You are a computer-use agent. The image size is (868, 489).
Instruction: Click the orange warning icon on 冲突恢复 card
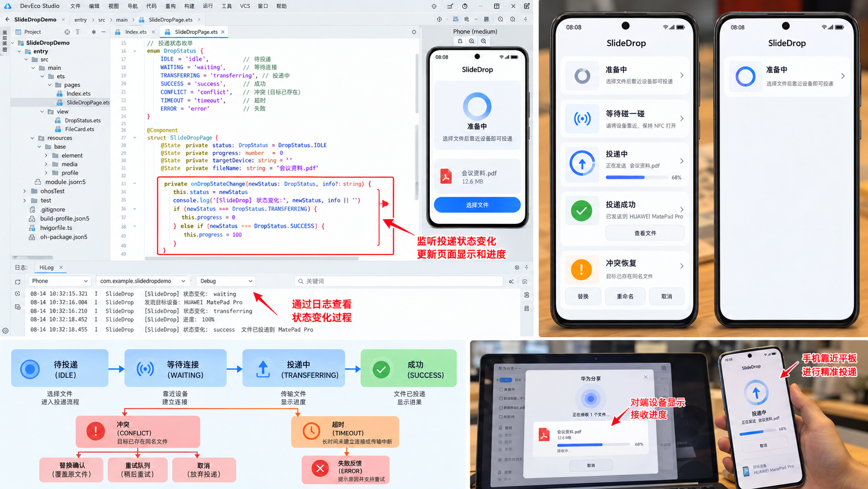pos(581,270)
